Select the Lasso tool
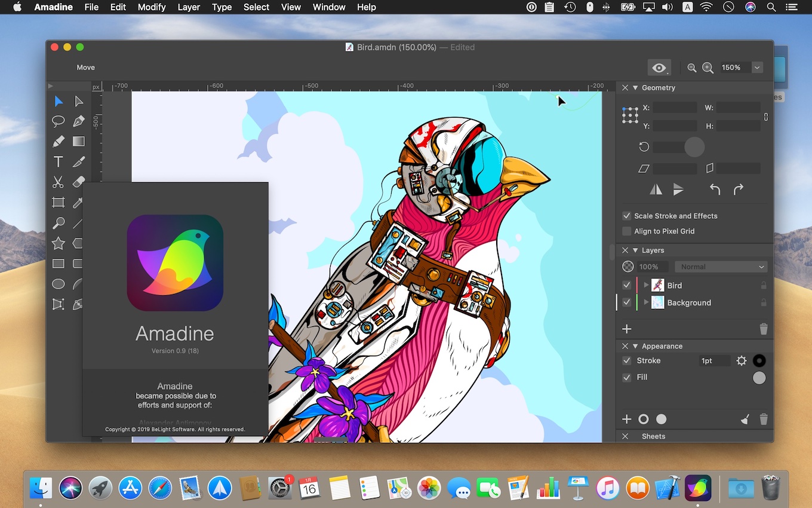The image size is (812, 508). [58, 121]
